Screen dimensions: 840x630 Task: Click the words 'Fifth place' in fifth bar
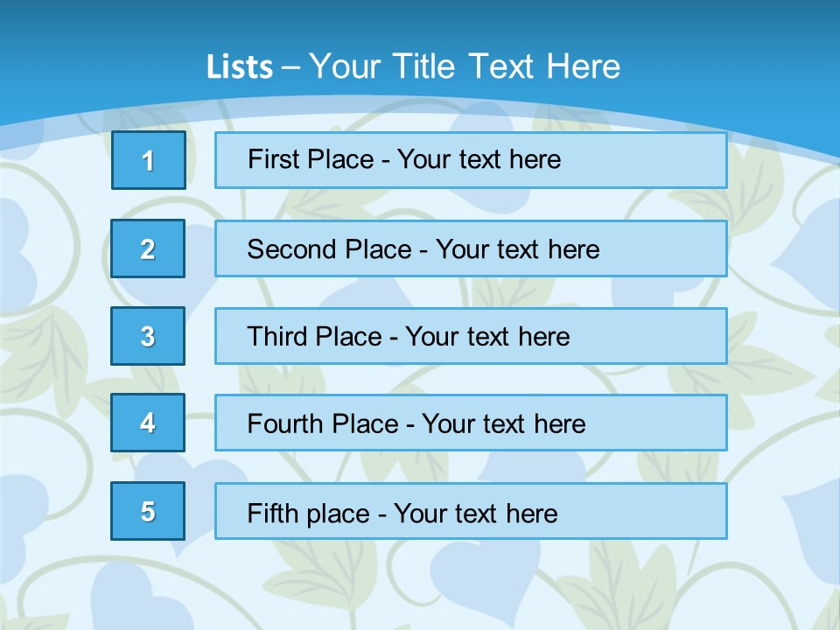309,514
